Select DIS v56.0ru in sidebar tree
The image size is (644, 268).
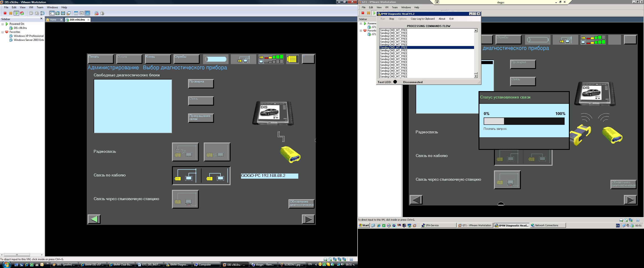pyautogui.click(x=20, y=28)
